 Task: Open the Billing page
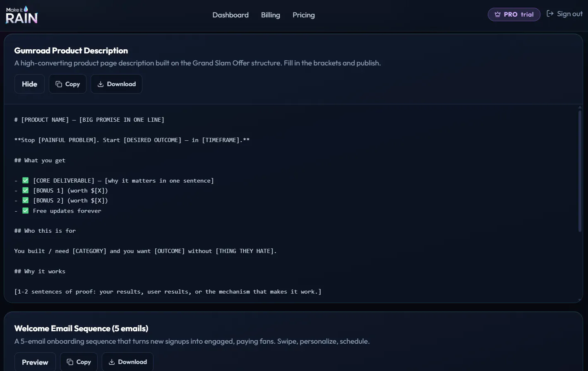271,15
